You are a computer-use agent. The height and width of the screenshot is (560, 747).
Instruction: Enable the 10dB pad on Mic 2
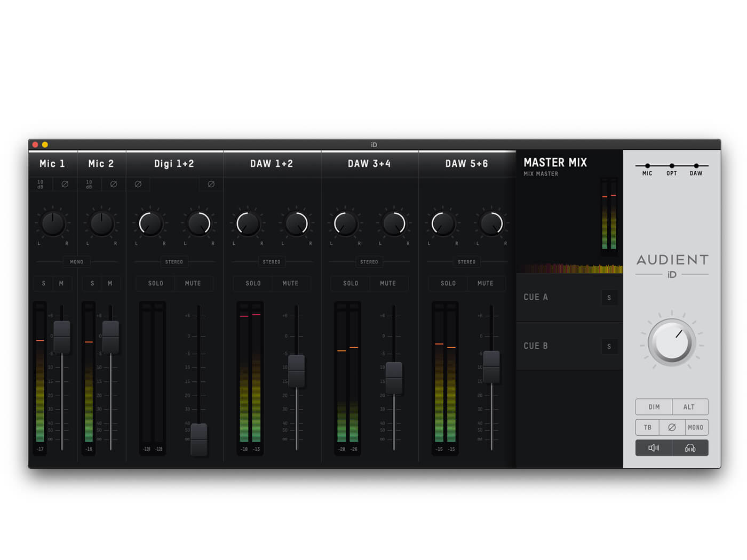(89, 184)
